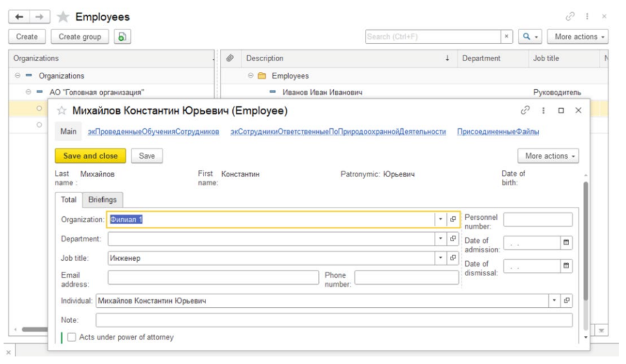Expand the Department field dropdown arrow
Screen dimensions: 626x364
(441, 239)
